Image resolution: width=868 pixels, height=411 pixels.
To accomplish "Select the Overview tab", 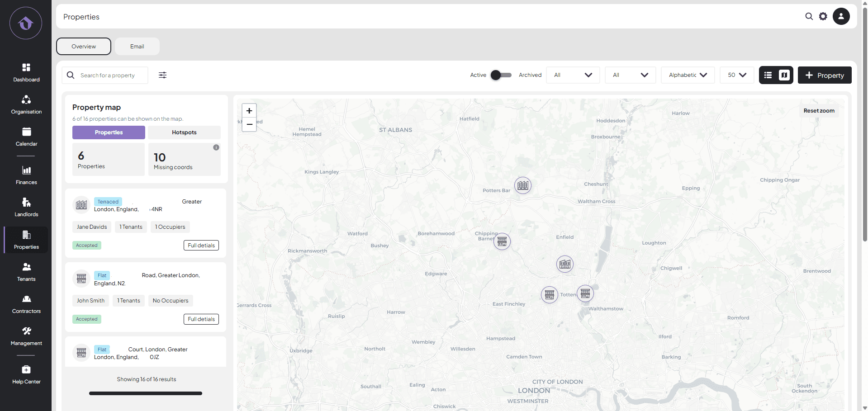I will (x=83, y=46).
